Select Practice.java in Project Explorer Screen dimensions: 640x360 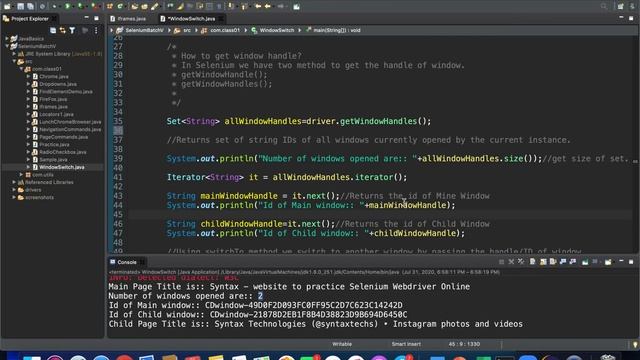coord(54,144)
